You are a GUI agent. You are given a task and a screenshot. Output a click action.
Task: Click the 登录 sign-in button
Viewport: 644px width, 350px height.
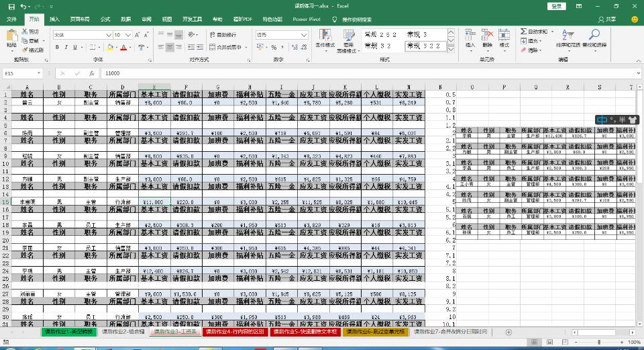tap(557, 6)
